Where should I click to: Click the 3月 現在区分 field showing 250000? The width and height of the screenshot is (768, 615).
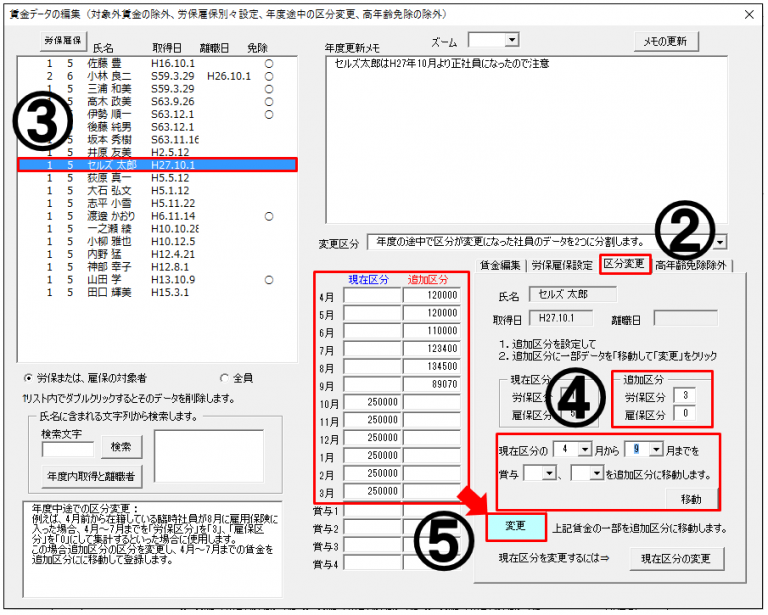[x=372, y=492]
